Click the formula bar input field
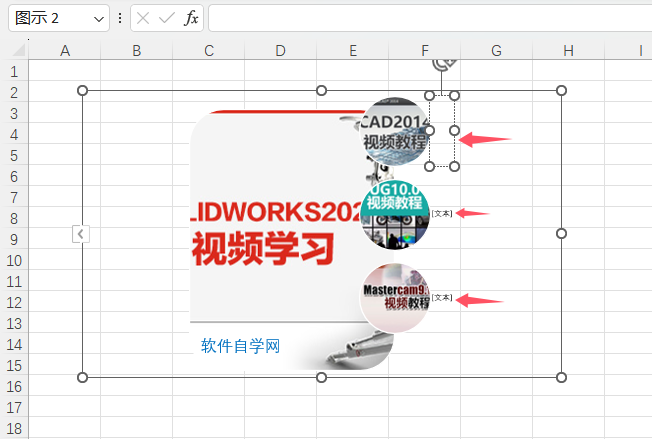The width and height of the screenshot is (652, 439). [430, 18]
